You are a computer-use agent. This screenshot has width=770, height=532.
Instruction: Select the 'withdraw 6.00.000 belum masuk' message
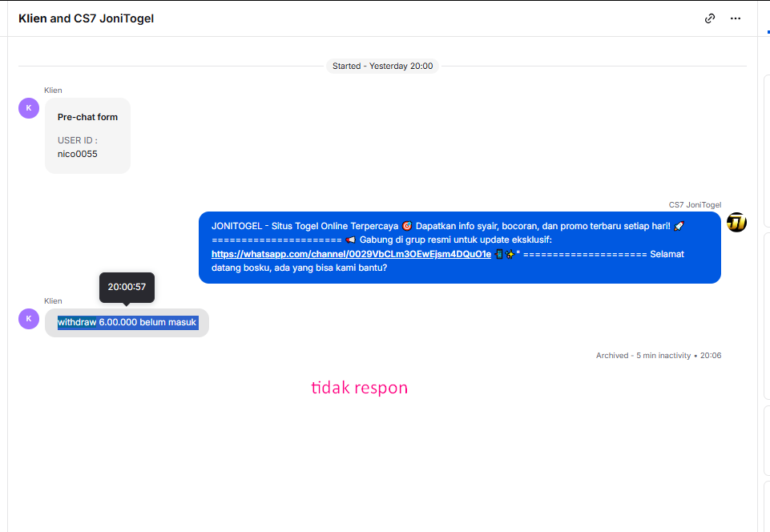click(x=127, y=323)
